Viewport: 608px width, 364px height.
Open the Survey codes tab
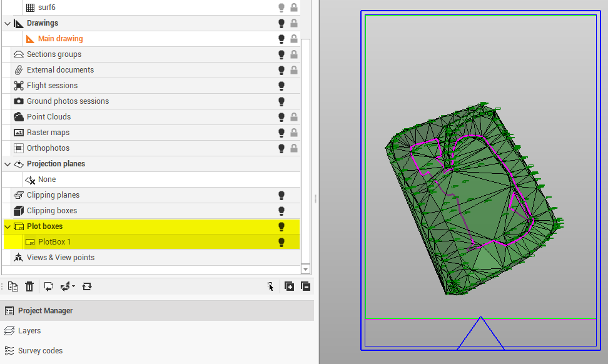pyautogui.click(x=40, y=351)
